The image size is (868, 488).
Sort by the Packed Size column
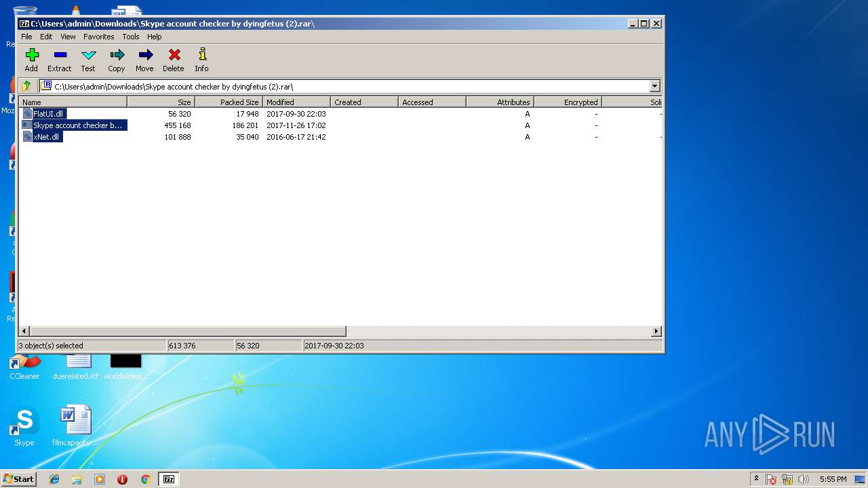point(229,102)
